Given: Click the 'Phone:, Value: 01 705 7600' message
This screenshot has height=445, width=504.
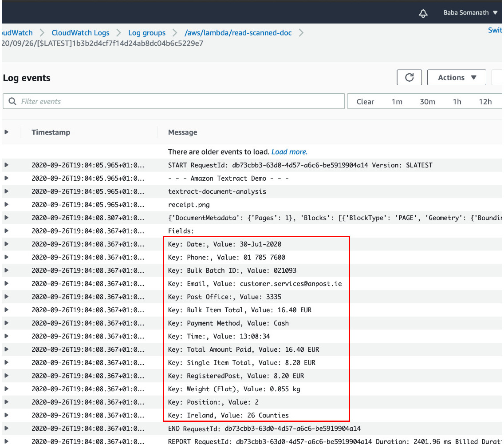Looking at the screenshot, I should point(227,258).
